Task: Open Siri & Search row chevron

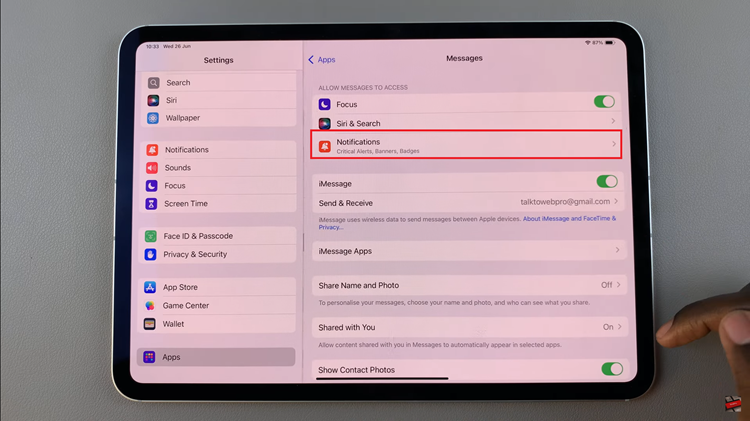Action: pyautogui.click(x=613, y=121)
